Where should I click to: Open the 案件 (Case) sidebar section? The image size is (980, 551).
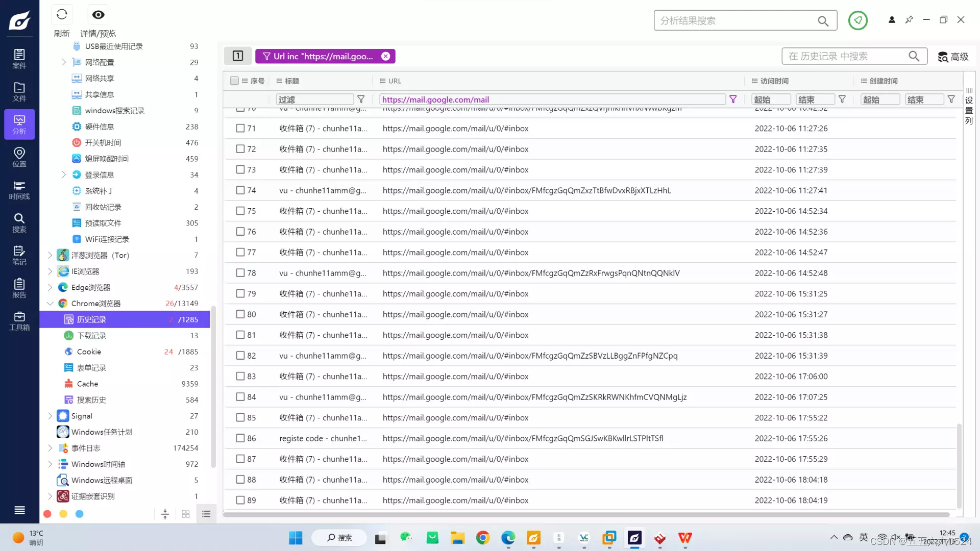[x=19, y=59]
